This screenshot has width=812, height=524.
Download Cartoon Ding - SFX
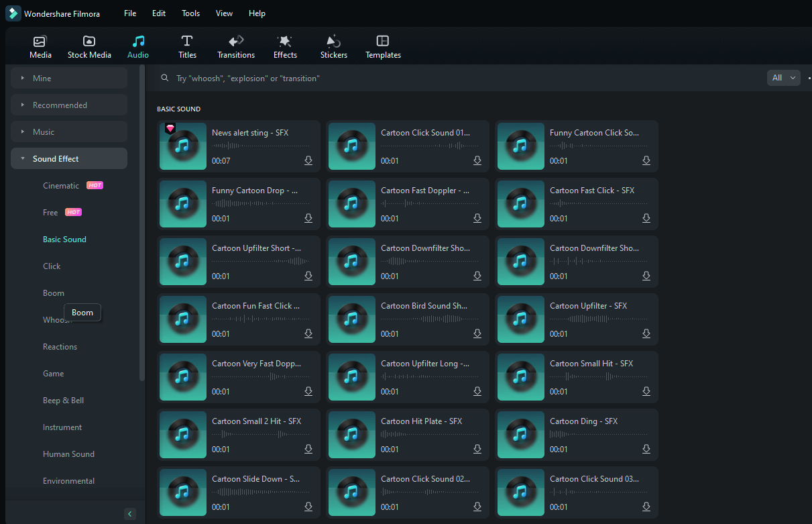646,448
